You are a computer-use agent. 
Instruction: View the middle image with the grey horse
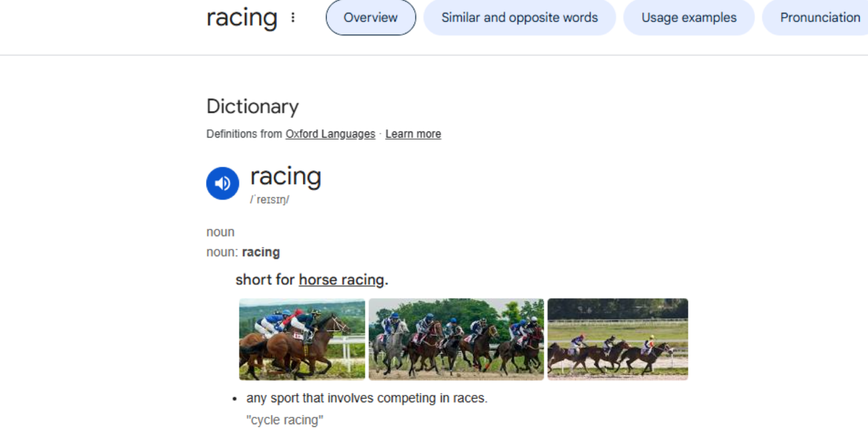click(x=456, y=339)
